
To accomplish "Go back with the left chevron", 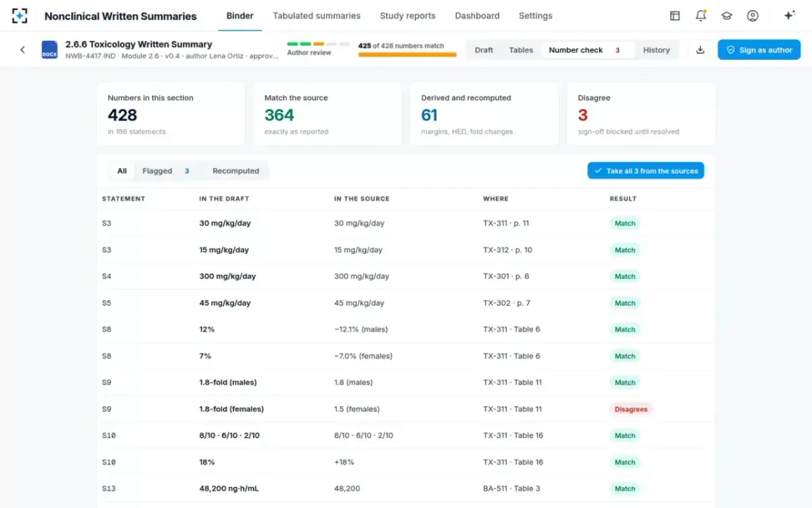I will [22, 49].
